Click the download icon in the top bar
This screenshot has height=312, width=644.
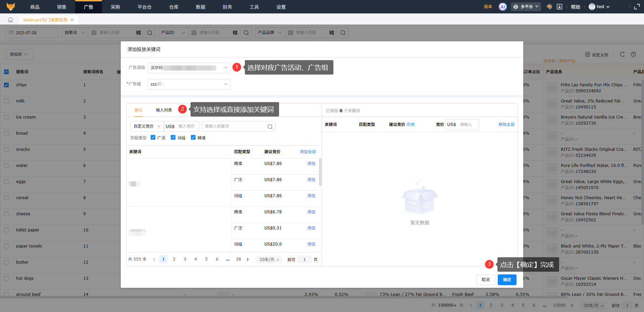559,7
